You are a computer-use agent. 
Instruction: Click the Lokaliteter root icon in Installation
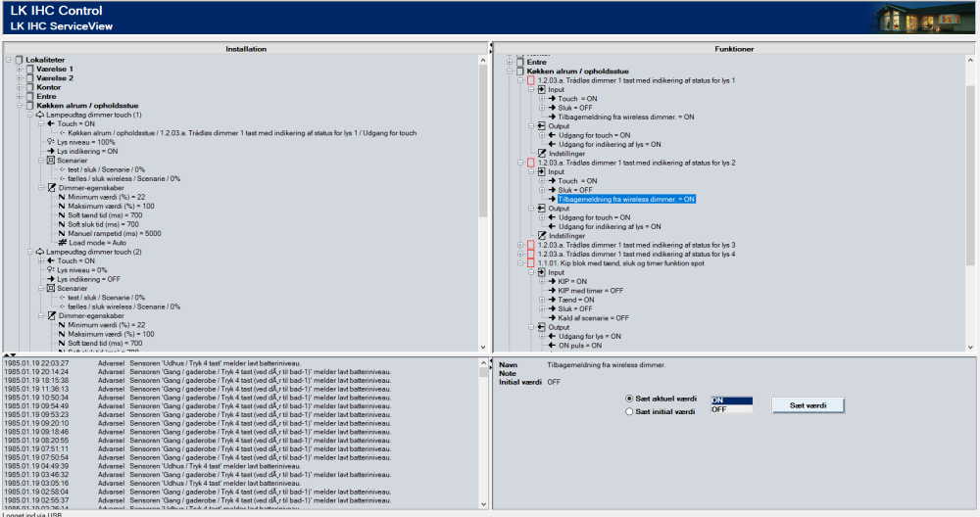[19, 60]
